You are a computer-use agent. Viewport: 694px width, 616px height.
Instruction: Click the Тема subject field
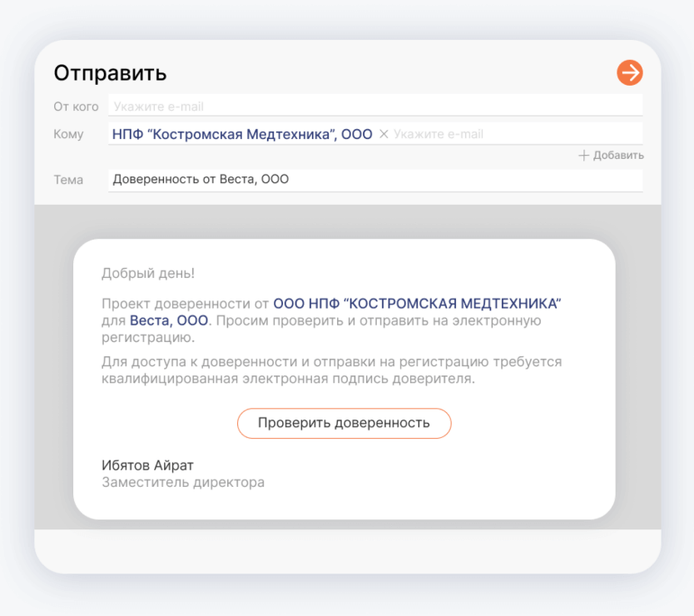tap(374, 179)
